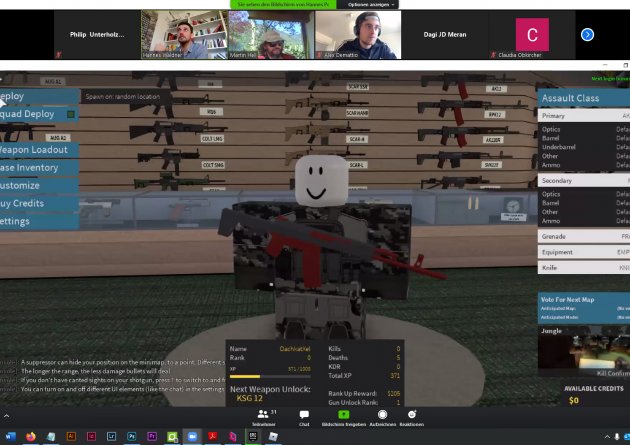Select the Dagi JD Meran participant tile
The width and height of the screenshot is (630, 445).
[445, 35]
